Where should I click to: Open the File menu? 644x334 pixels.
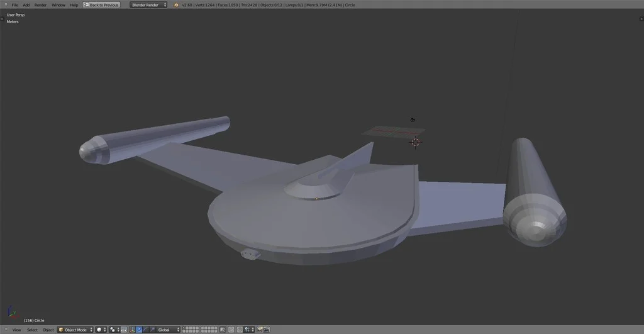point(15,5)
